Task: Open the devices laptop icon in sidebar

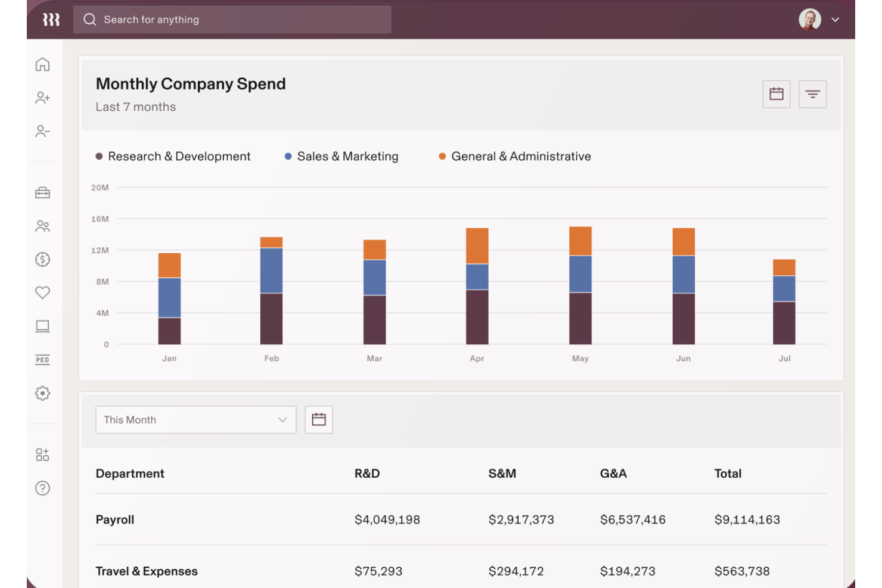Action: click(x=42, y=326)
